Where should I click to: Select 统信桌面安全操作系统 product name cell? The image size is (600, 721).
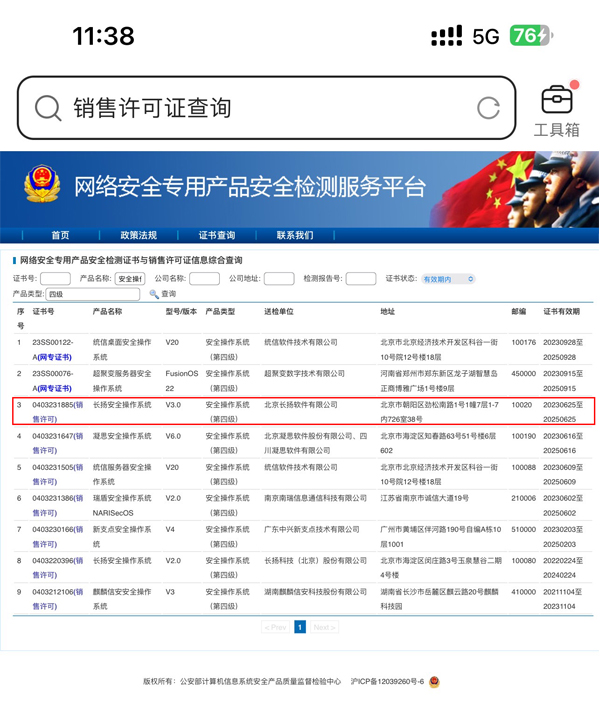click(122, 349)
